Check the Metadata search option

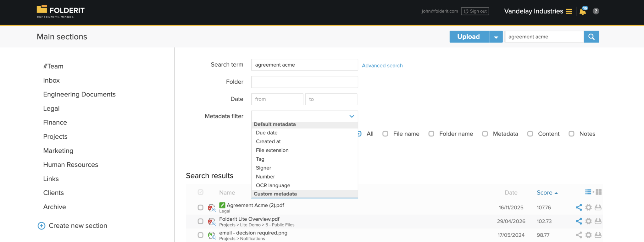(485, 134)
